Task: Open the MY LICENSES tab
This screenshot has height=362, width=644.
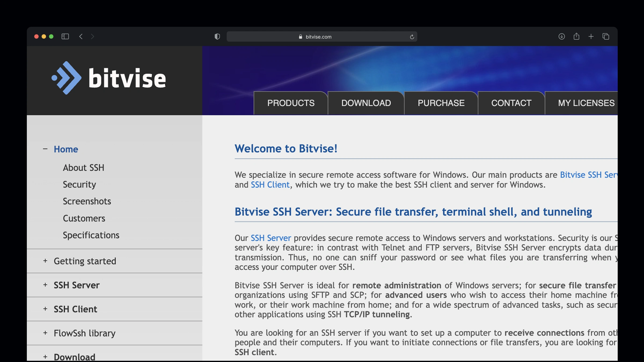Action: pyautogui.click(x=581, y=103)
